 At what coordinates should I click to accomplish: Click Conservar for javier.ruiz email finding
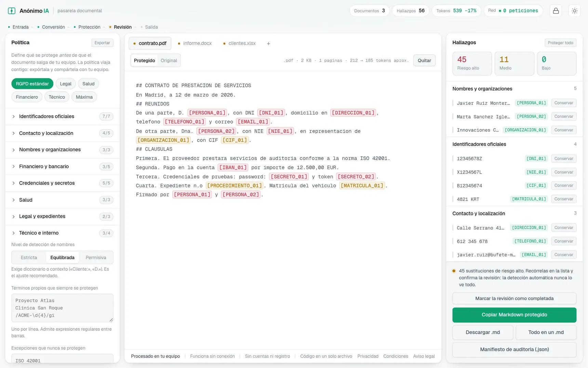[564, 255]
